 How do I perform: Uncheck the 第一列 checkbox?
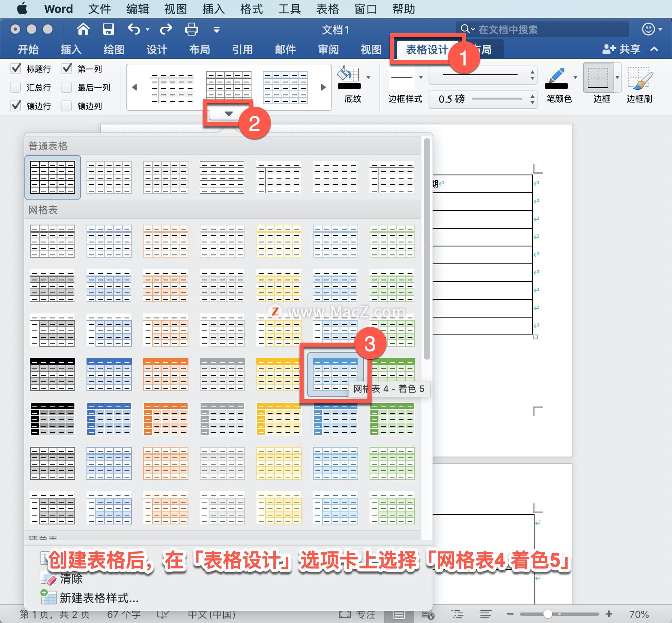click(x=66, y=68)
